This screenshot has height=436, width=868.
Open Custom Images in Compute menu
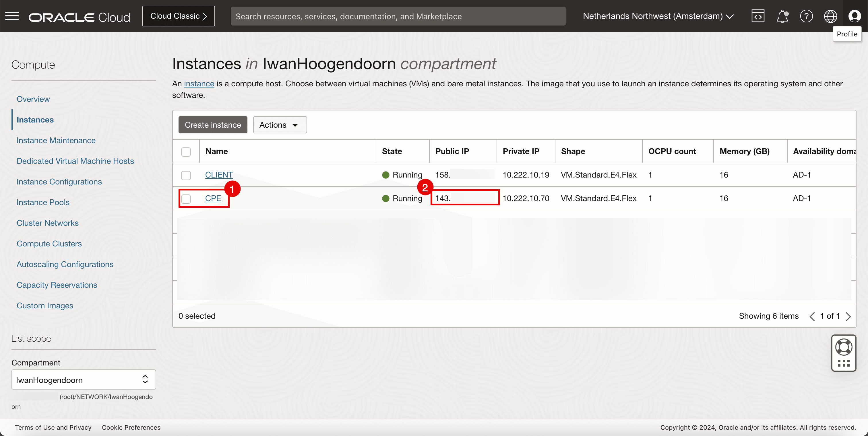pyautogui.click(x=45, y=305)
